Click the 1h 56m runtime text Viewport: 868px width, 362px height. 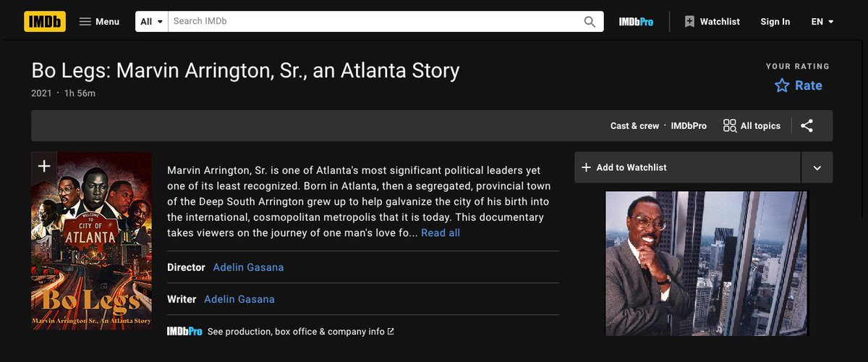(x=80, y=93)
